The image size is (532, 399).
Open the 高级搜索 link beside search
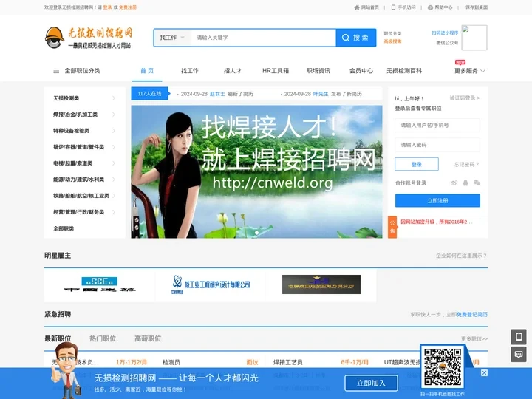click(x=392, y=41)
